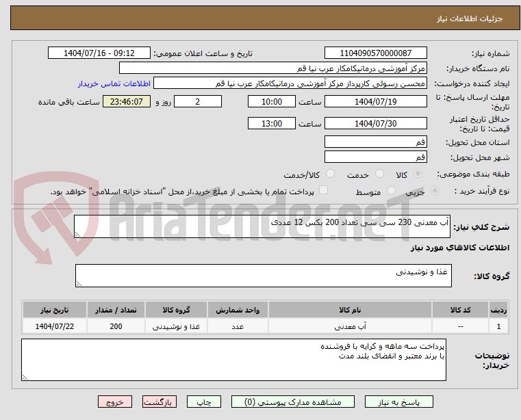Click the جزئیات اطلاعات نیاز header title
The image size is (521, 420).
click(469, 18)
